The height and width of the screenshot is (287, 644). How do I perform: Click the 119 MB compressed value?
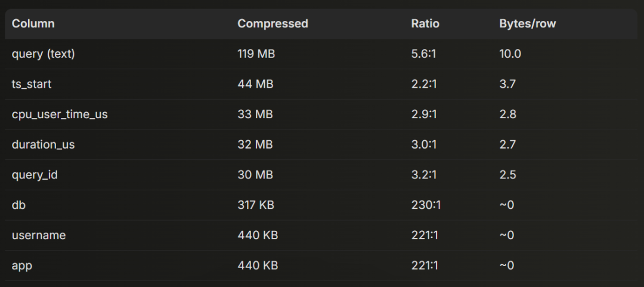(256, 54)
